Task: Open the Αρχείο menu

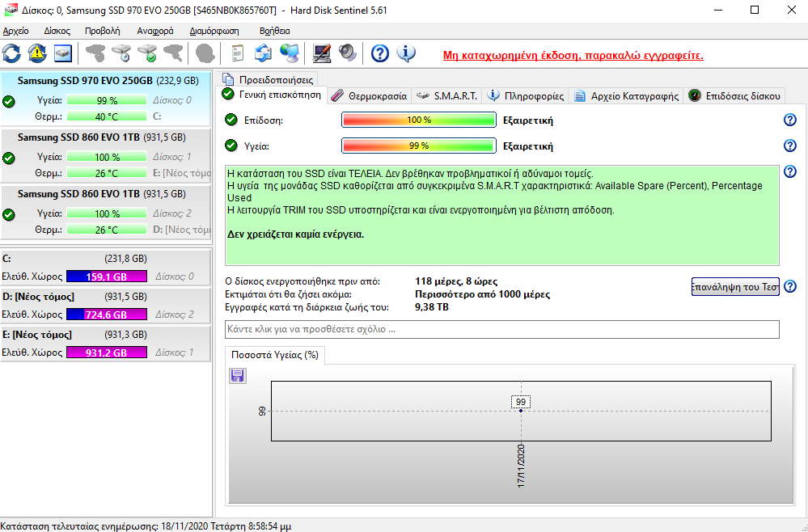Action: point(16,31)
